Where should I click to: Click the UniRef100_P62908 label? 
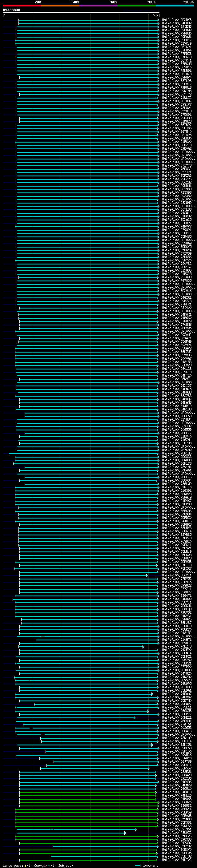pyautogui.click(x=176, y=189)
